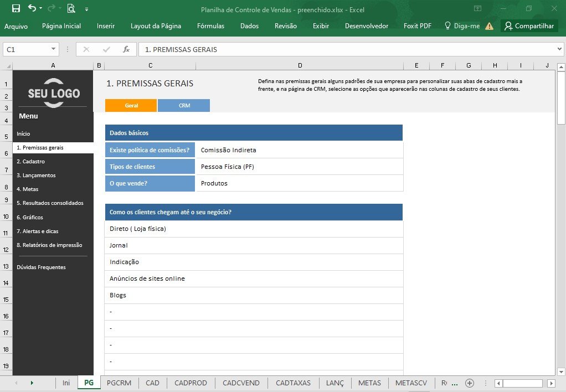Click the Compartilhar share button
The image size is (566, 392).
coord(529,26)
